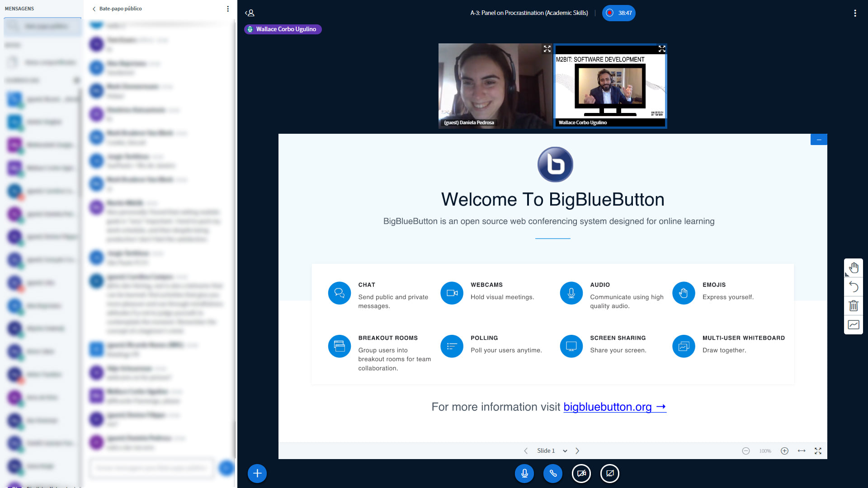Select the pan hand whiteboard tool
Image resolution: width=868 pixels, height=488 pixels.
[x=854, y=268]
